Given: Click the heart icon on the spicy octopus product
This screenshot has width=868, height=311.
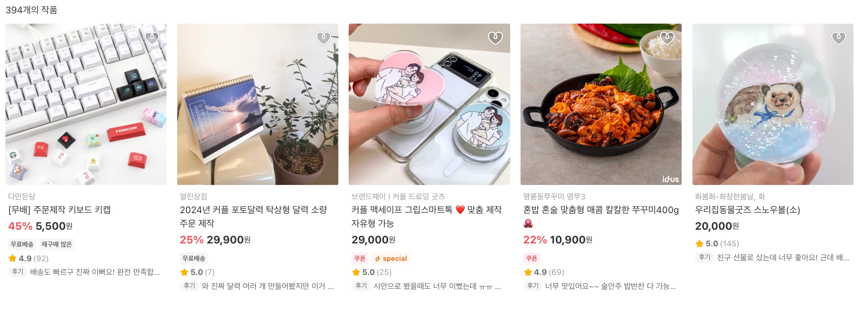Looking at the screenshot, I should (x=666, y=37).
